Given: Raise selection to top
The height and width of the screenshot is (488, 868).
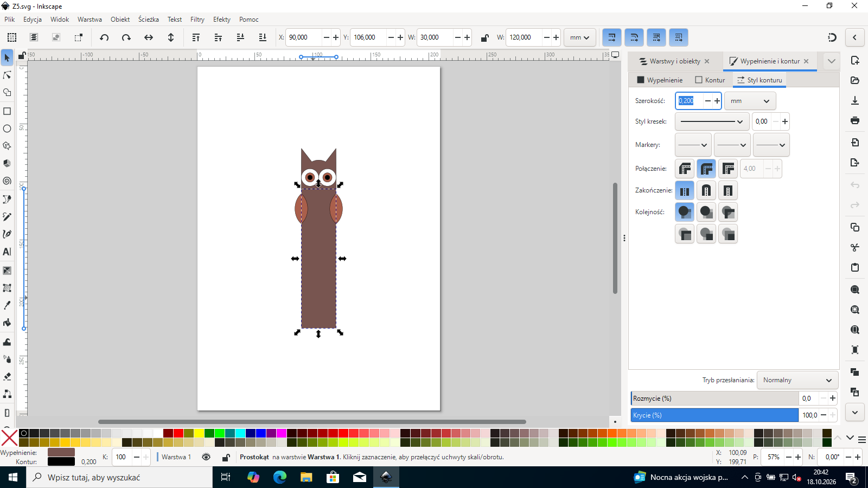Looking at the screenshot, I should 196,37.
